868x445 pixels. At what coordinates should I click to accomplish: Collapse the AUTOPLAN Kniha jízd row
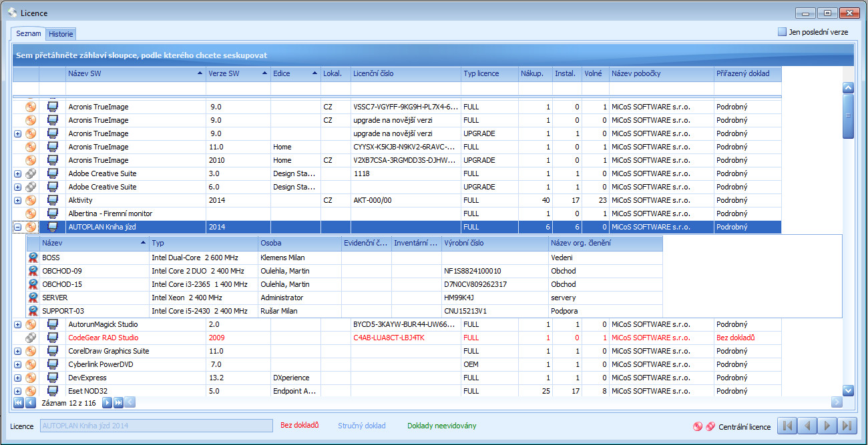[17, 227]
